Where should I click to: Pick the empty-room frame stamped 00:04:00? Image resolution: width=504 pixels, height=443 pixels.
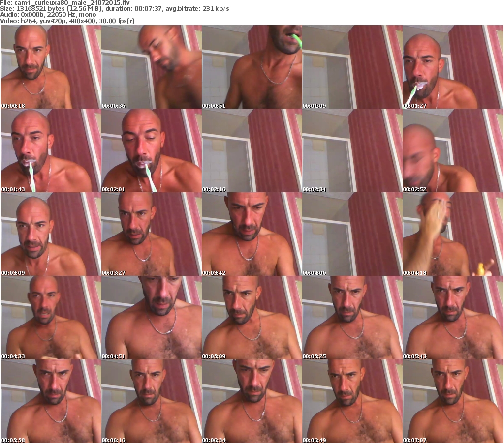pyautogui.click(x=352, y=234)
